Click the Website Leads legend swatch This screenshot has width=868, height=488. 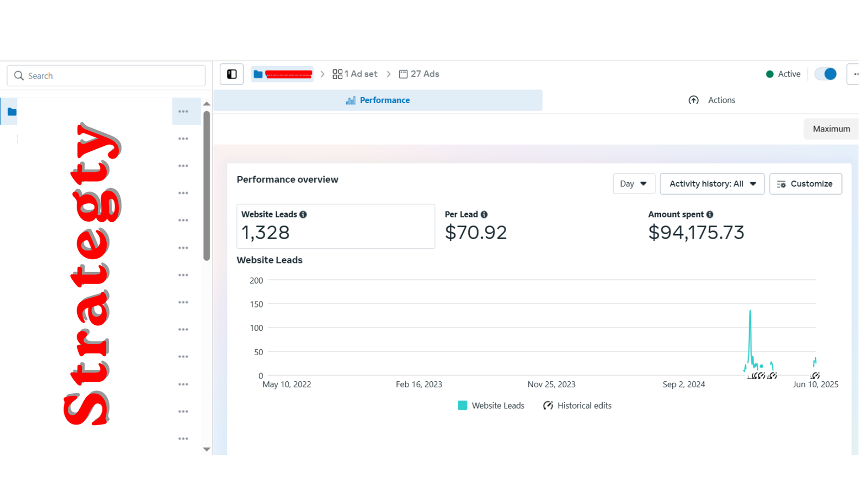[x=462, y=406]
